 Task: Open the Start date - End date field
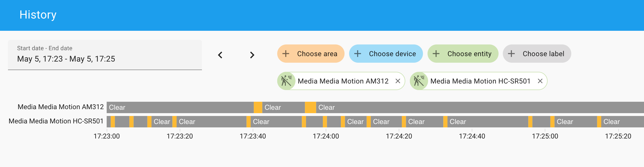tap(105, 55)
